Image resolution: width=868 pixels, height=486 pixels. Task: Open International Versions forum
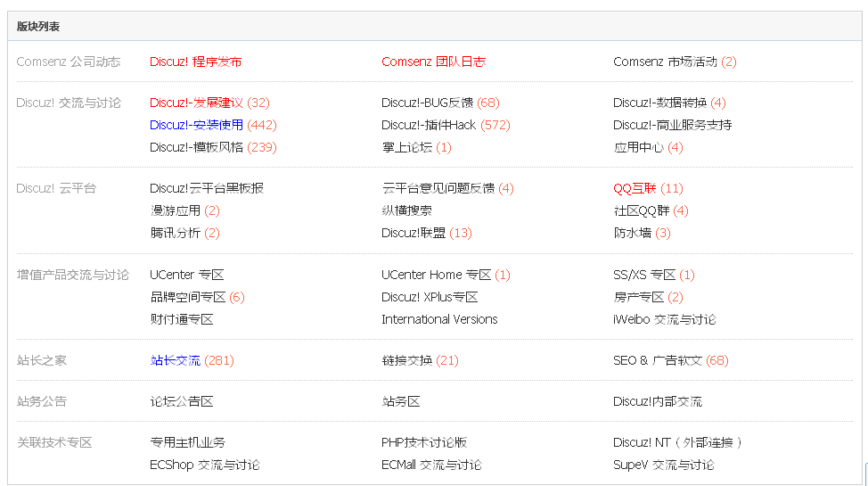pyautogui.click(x=439, y=319)
